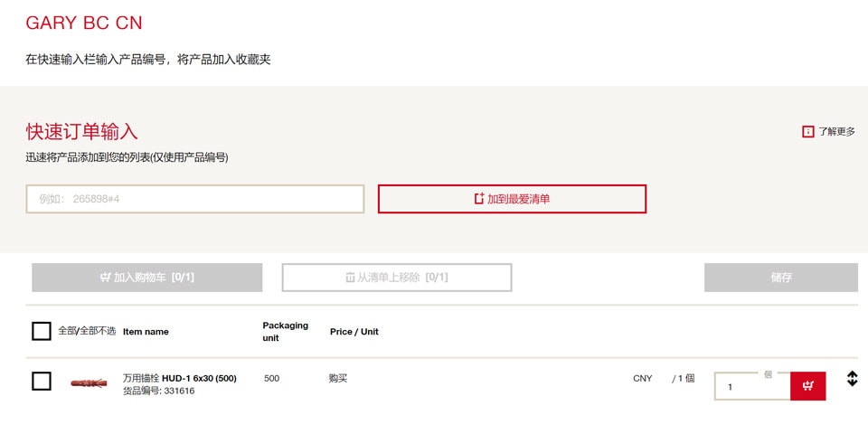
Task: Click the GARY BC CN list title
Action: point(84,23)
